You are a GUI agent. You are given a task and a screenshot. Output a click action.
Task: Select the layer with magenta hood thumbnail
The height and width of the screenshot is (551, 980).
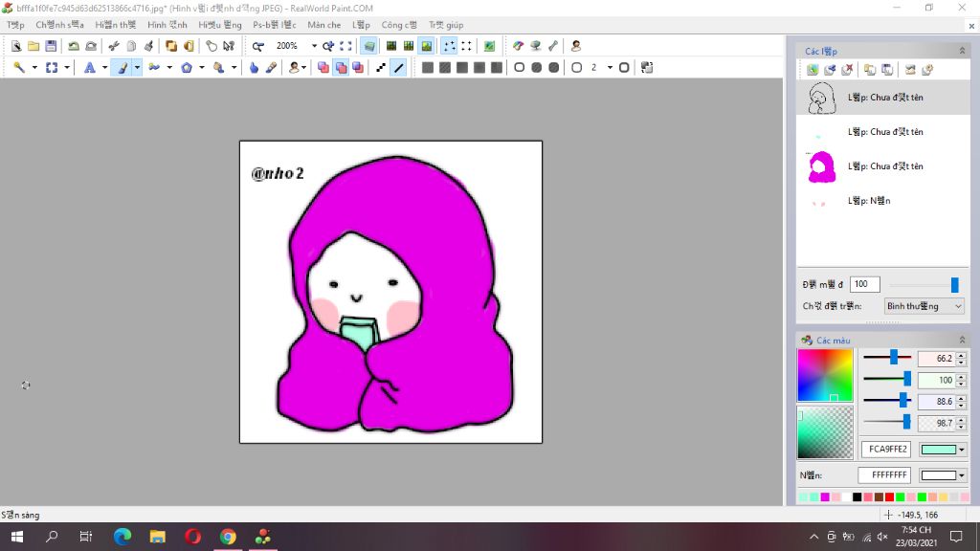[x=883, y=166]
